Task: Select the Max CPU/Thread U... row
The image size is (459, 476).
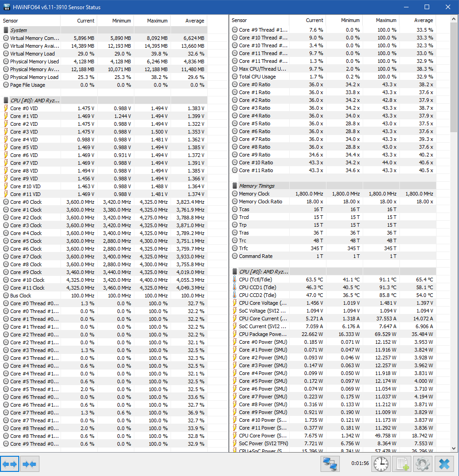Action: point(333,68)
